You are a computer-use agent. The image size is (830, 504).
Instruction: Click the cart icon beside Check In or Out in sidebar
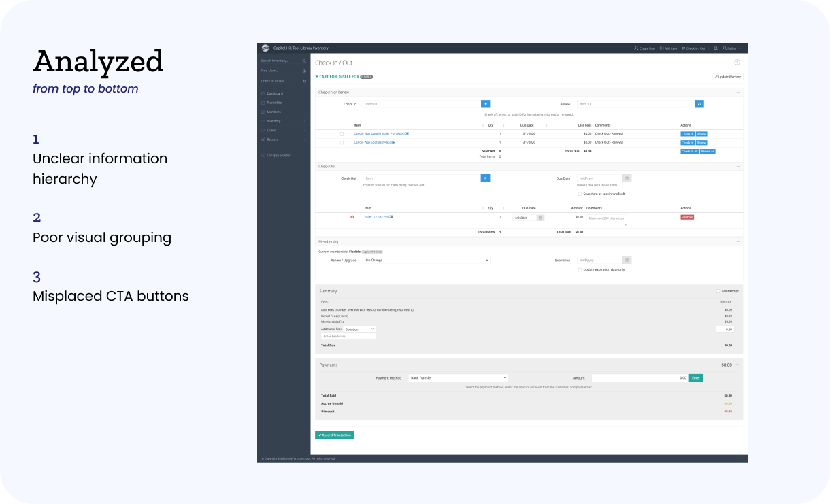click(x=304, y=81)
